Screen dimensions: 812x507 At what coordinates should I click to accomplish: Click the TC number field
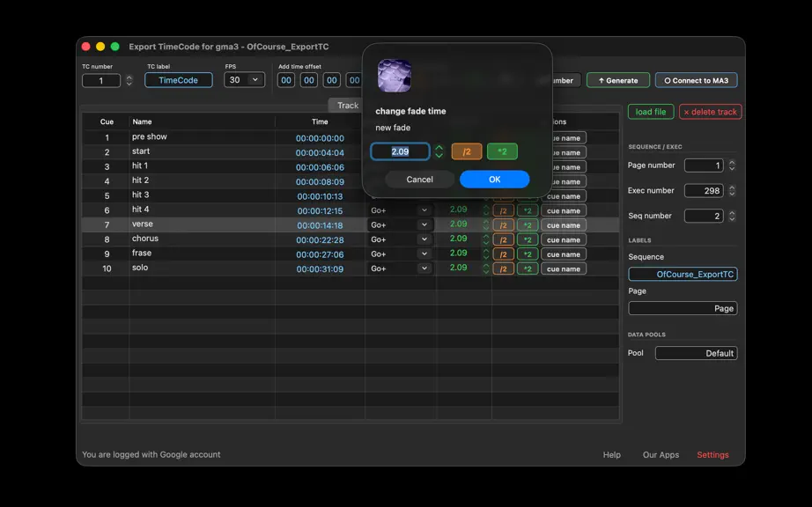101,81
